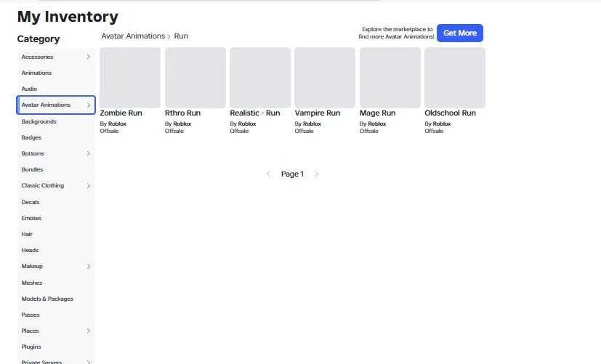601x364 pixels.
Task: Open the Mage Run thumbnail
Action: [390, 78]
